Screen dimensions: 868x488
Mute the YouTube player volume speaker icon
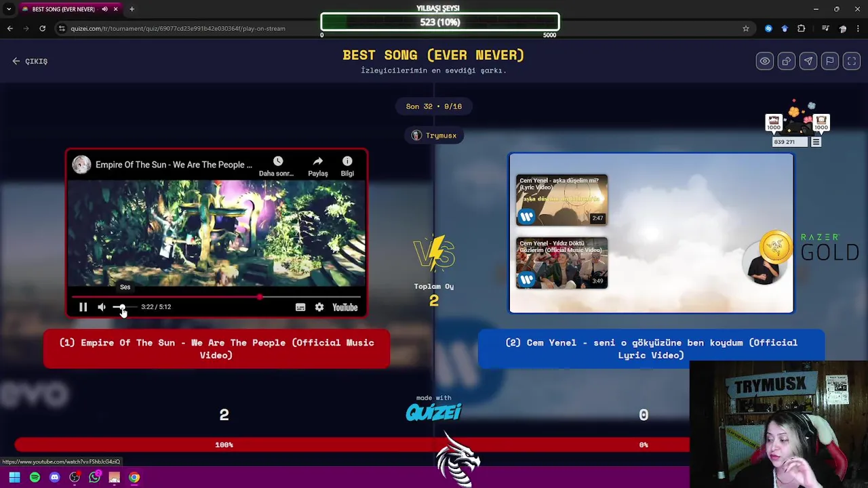[102, 307]
